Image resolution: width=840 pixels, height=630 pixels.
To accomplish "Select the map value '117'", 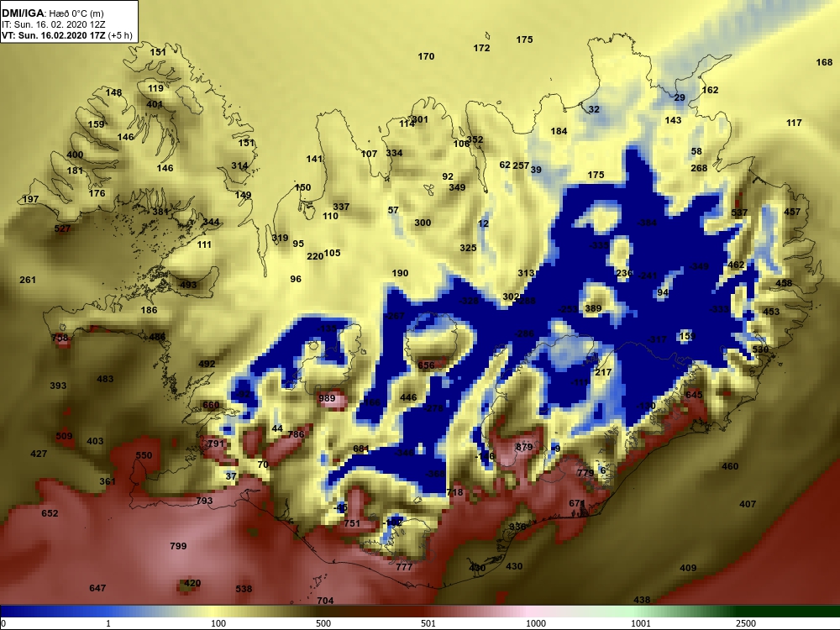I will click(x=794, y=123).
